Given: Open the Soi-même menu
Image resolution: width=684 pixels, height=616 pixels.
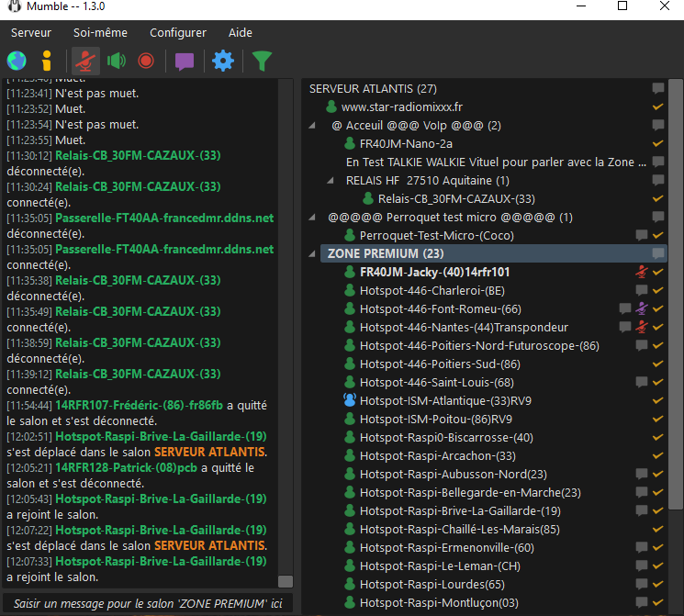Looking at the screenshot, I should point(100,33).
